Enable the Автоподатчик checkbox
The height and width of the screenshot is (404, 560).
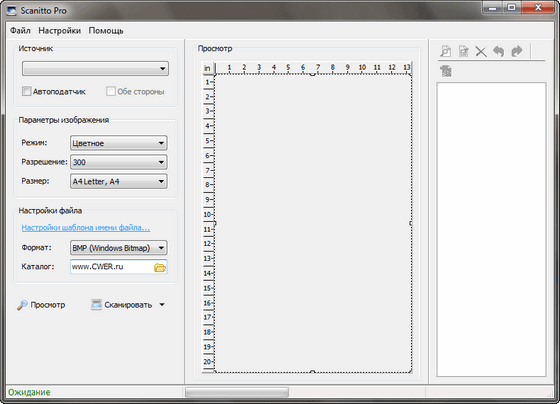click(x=26, y=91)
